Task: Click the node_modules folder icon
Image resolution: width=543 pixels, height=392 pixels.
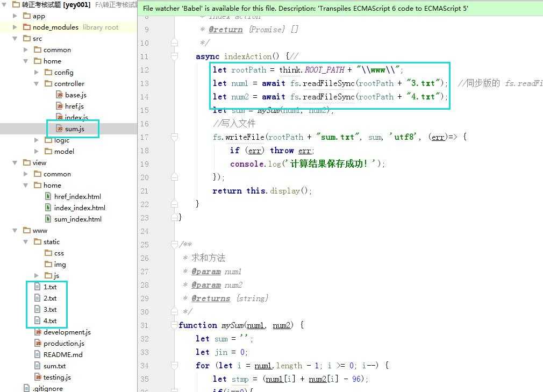Action: [27, 27]
